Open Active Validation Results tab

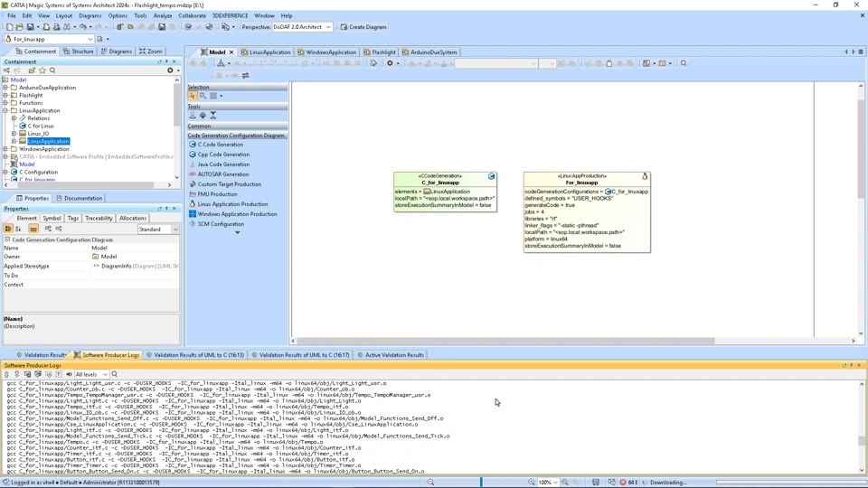pos(391,354)
